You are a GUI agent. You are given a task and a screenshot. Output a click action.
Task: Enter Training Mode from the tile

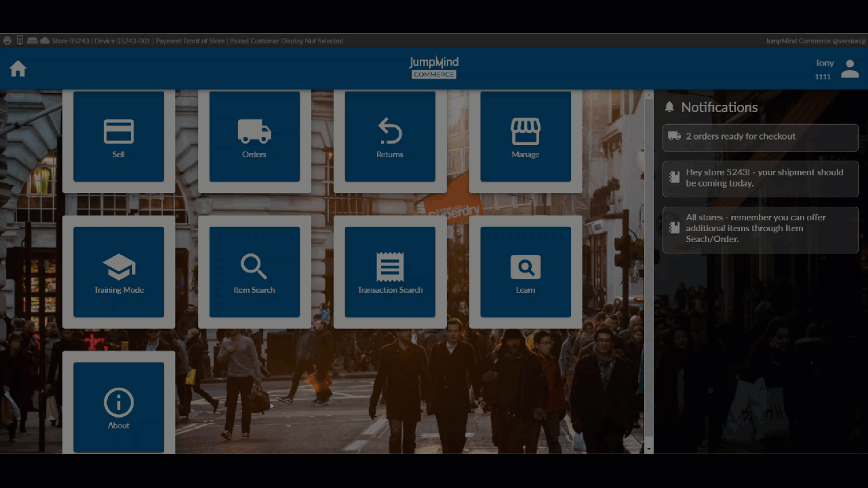coord(119,272)
